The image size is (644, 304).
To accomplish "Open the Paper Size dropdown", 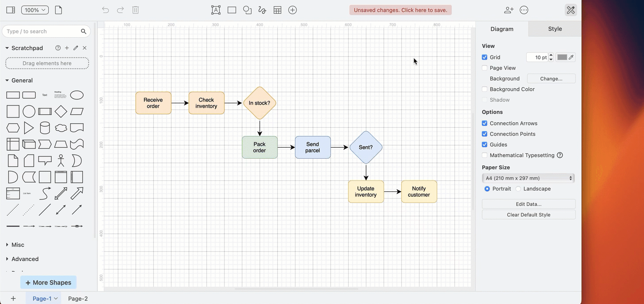I will point(528,178).
